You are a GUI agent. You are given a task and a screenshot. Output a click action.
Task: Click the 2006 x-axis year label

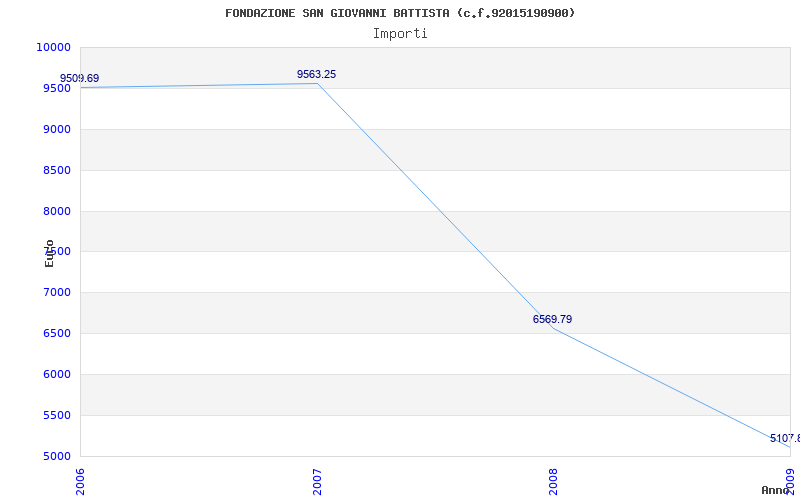click(x=81, y=481)
